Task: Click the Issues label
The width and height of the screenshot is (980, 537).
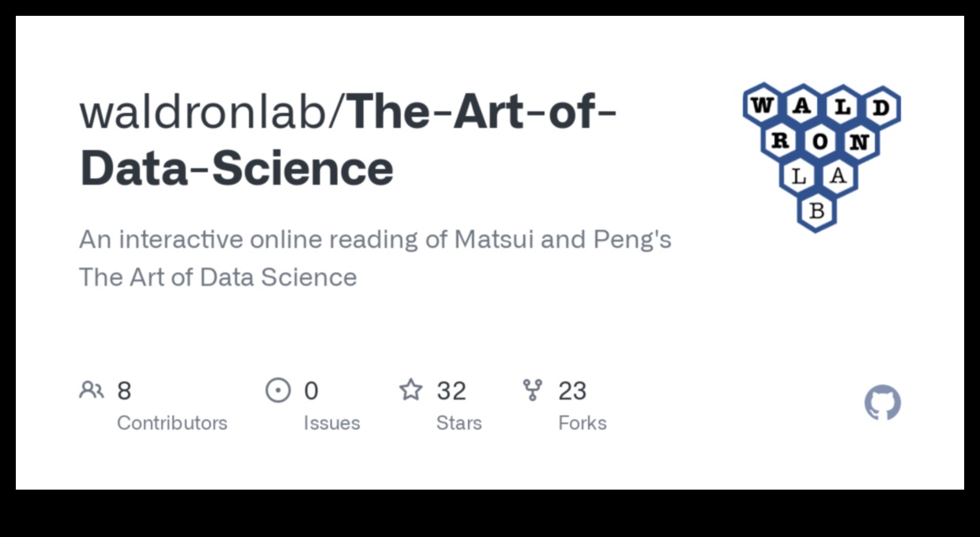Action: (x=332, y=423)
